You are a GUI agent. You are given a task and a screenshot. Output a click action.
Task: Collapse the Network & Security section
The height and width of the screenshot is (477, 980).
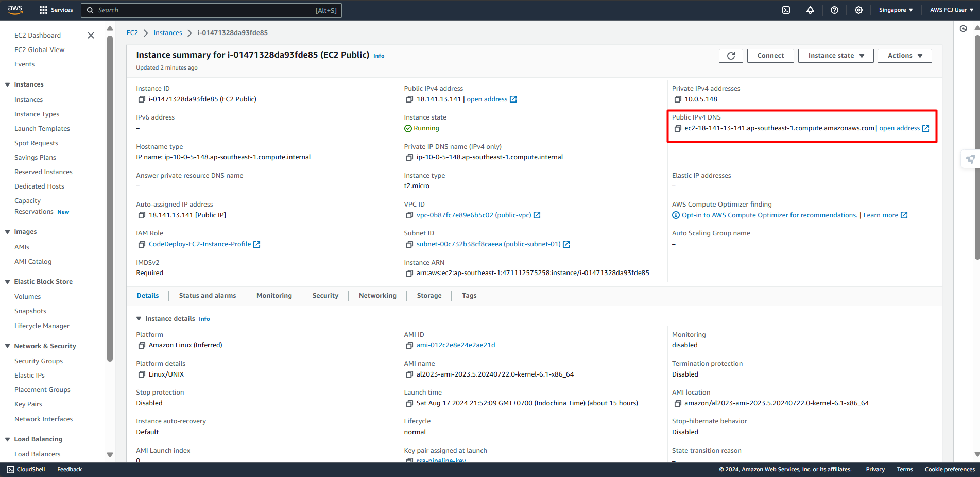pos(7,346)
